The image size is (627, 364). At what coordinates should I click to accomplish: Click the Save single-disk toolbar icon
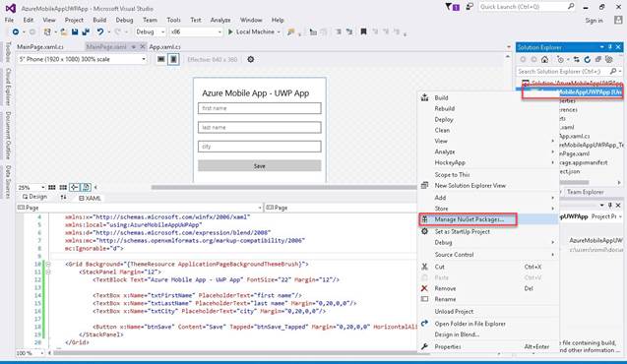pos(75,31)
